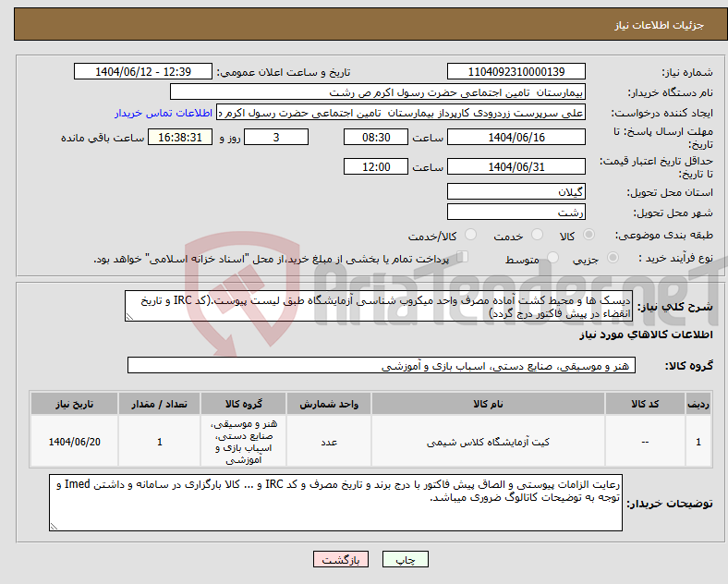Click the goods group field هنر و موسیقی
This screenshot has width=728, height=584.
[x=382, y=366]
